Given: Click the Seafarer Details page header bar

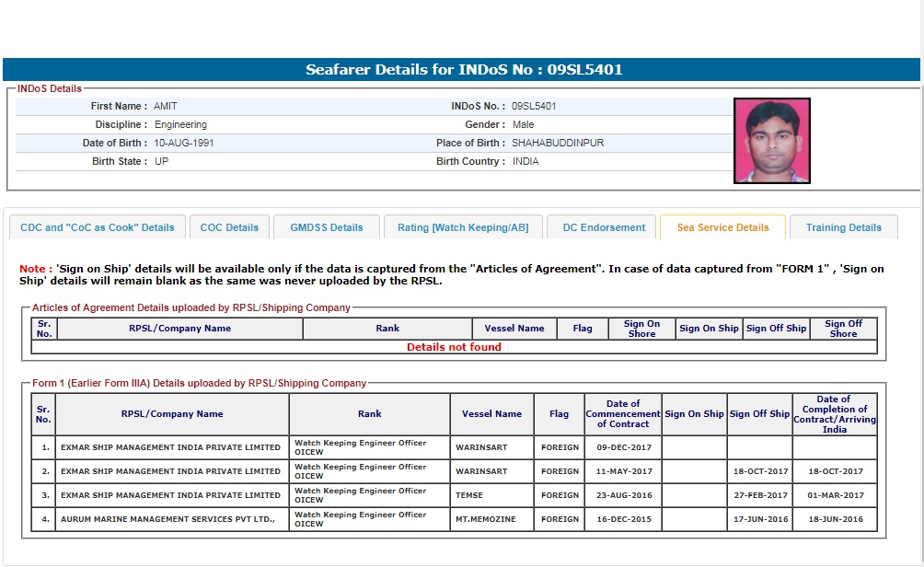Looking at the screenshot, I should [x=461, y=70].
